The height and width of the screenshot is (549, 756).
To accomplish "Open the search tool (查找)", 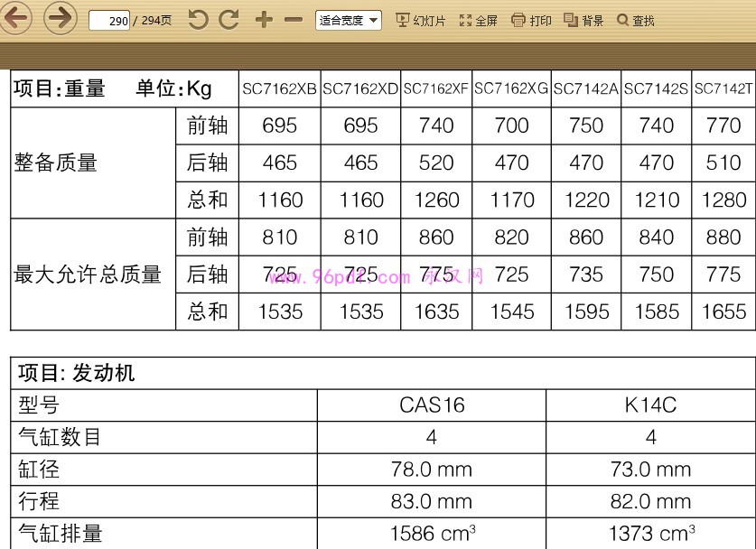I will point(636,20).
